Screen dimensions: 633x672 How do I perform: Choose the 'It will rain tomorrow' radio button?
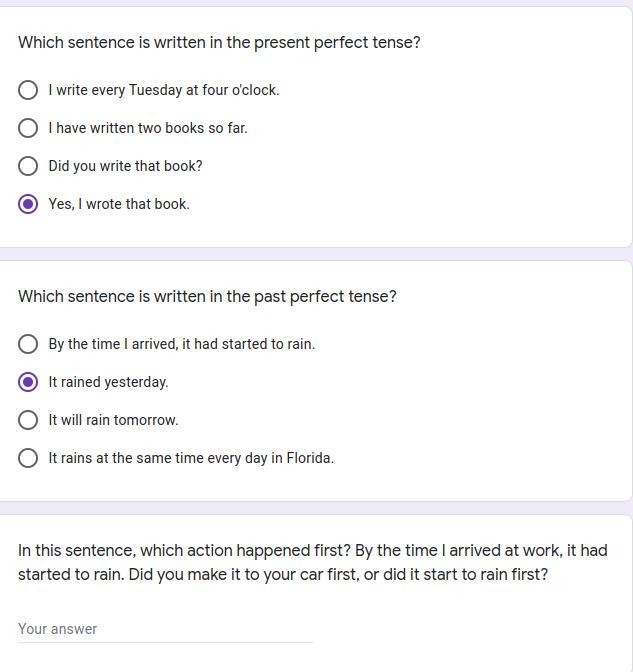[x=28, y=420]
